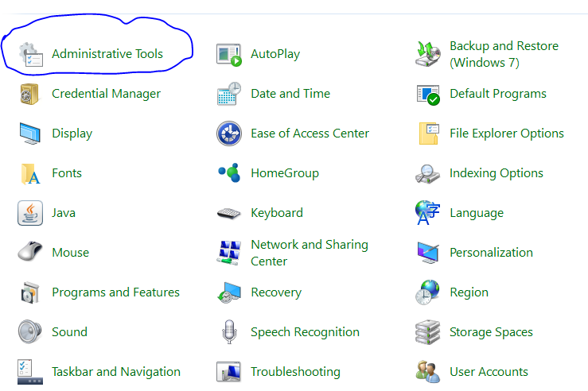This screenshot has height=391, width=588.
Task: Click the Mouse icon
Action: (30, 251)
